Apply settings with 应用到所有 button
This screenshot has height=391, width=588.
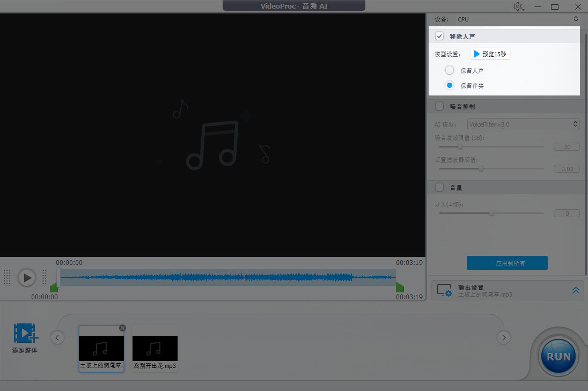(x=507, y=263)
